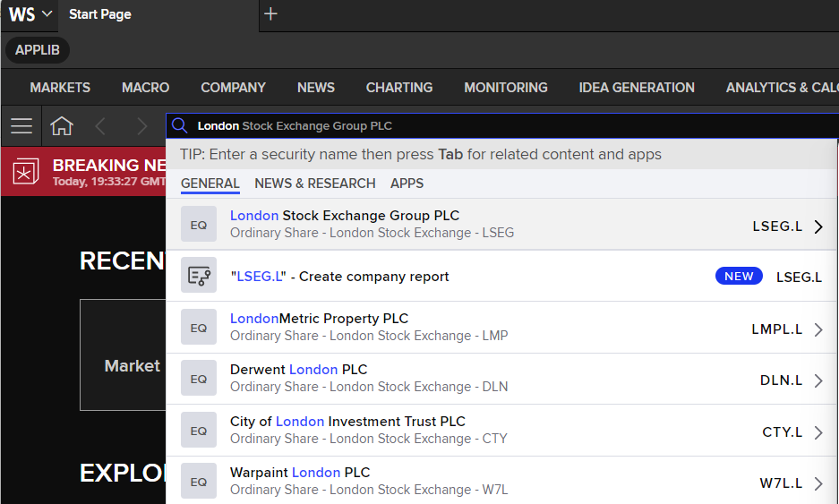
Task: Click "Ordinary Share - London Stock Exchange - CTY"
Action: [x=369, y=439]
